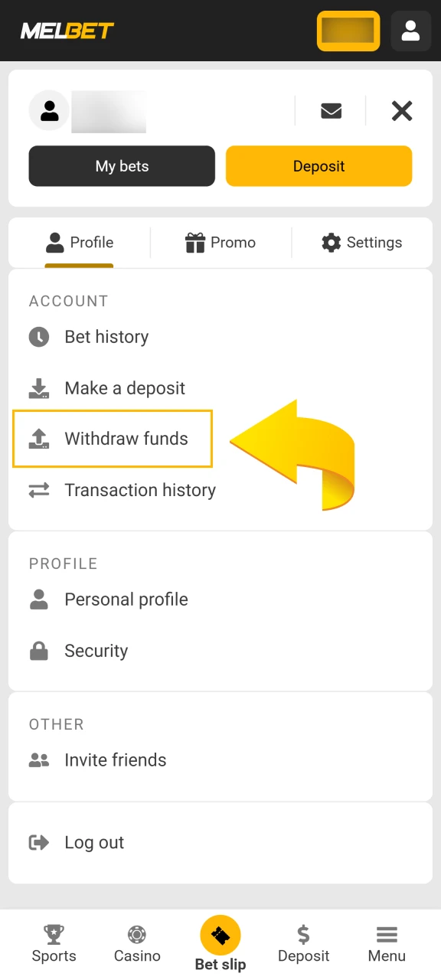
Task: Open My bets
Action: (x=121, y=165)
